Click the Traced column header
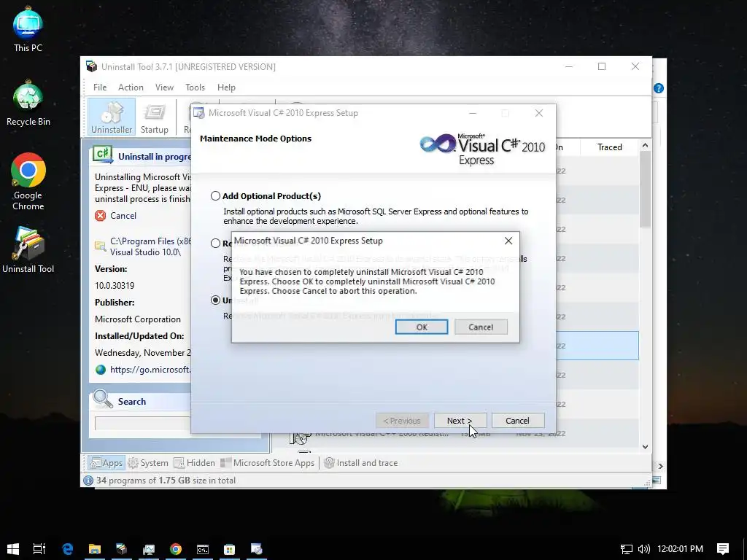This screenshot has height=560, width=747. click(x=609, y=147)
